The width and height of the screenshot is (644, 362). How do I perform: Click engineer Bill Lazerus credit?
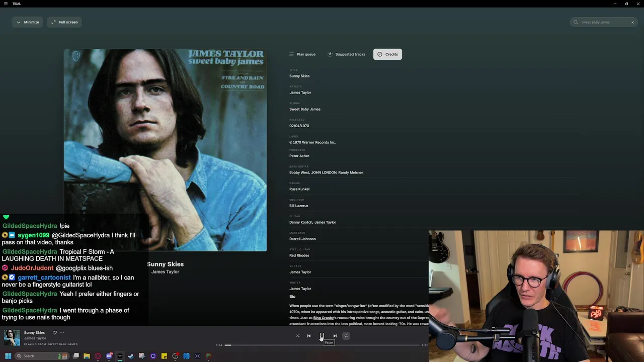pos(299,206)
